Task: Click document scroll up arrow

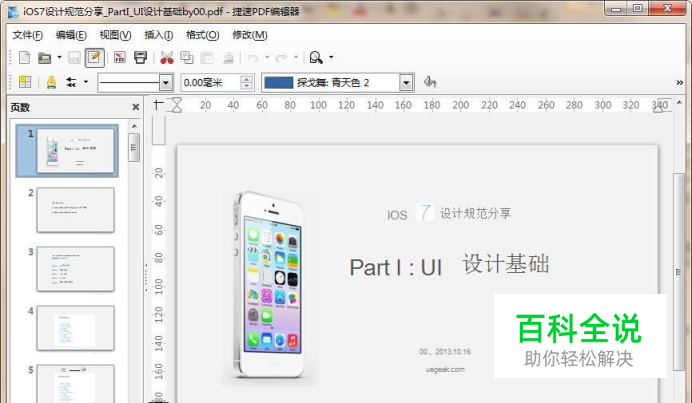Action: click(x=679, y=102)
